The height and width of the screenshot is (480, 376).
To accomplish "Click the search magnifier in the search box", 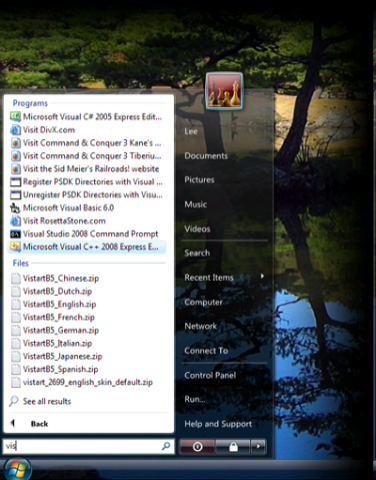I will [x=166, y=446].
